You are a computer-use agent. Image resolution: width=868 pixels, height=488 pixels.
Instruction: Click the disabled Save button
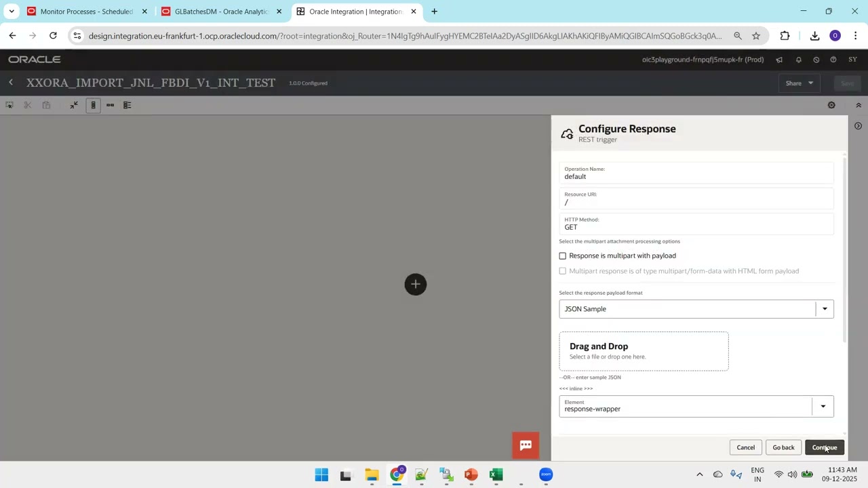coord(847,83)
